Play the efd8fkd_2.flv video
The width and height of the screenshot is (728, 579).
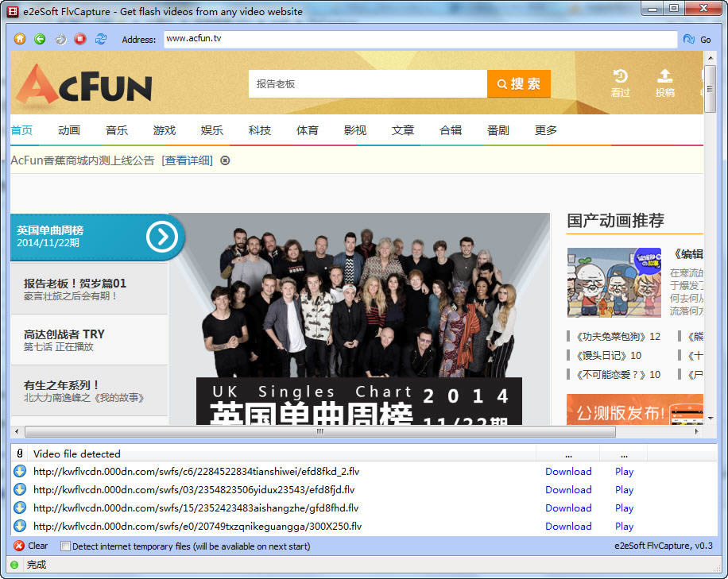pos(624,471)
